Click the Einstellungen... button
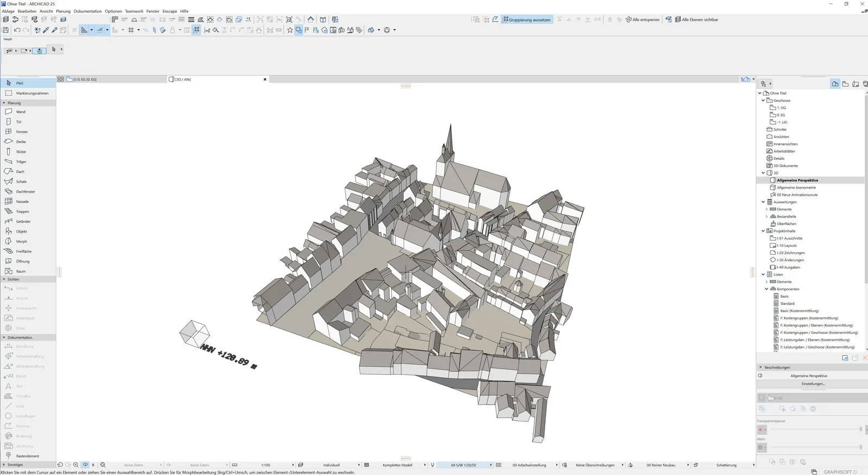 pos(813,384)
